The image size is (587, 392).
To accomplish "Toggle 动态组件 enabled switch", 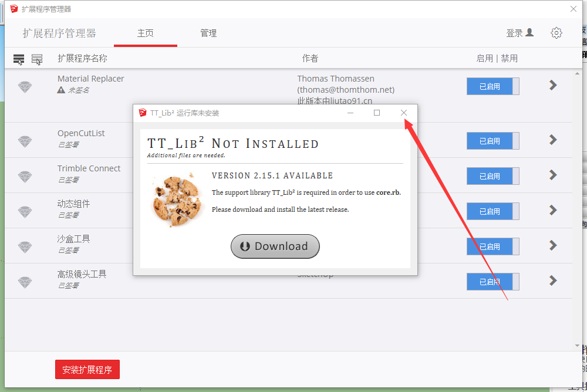I will (492, 211).
